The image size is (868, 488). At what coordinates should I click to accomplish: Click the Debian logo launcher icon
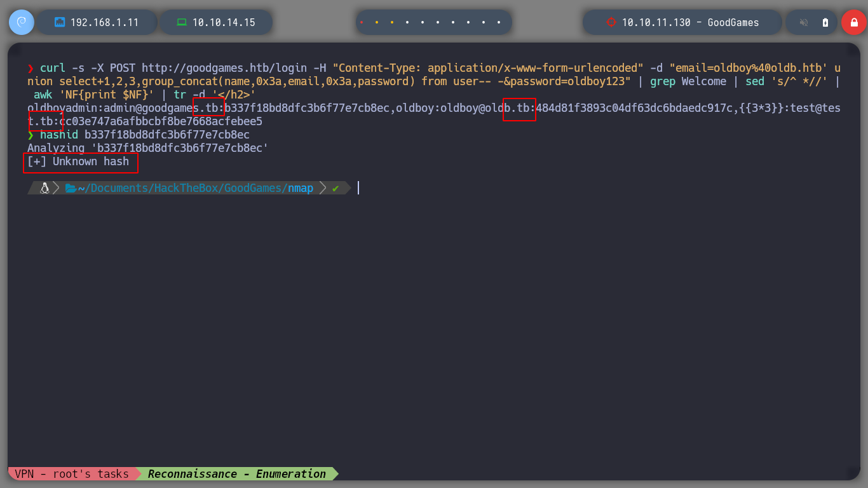pyautogui.click(x=21, y=22)
